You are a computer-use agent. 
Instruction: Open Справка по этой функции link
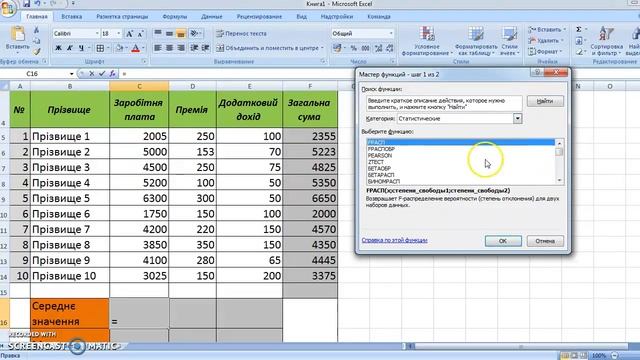pyautogui.click(x=394, y=240)
